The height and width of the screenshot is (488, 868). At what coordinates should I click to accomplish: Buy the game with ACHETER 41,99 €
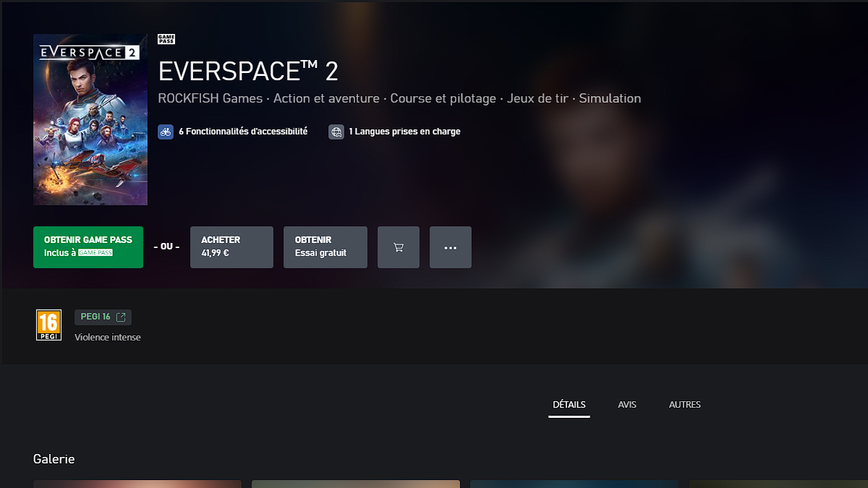(231, 246)
